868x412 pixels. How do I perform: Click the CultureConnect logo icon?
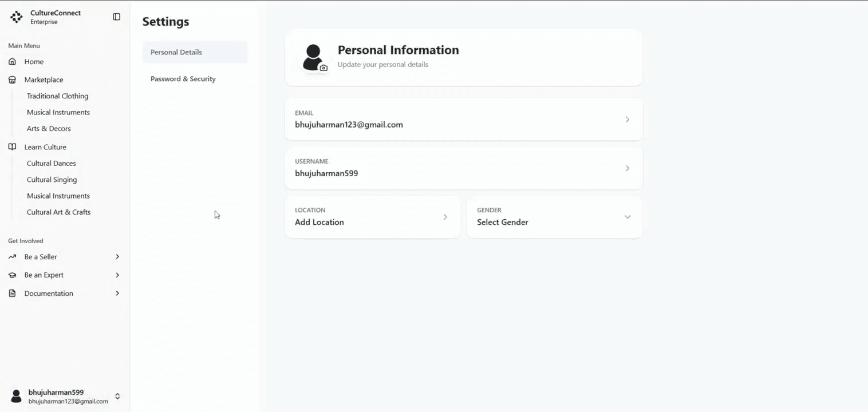pos(17,17)
